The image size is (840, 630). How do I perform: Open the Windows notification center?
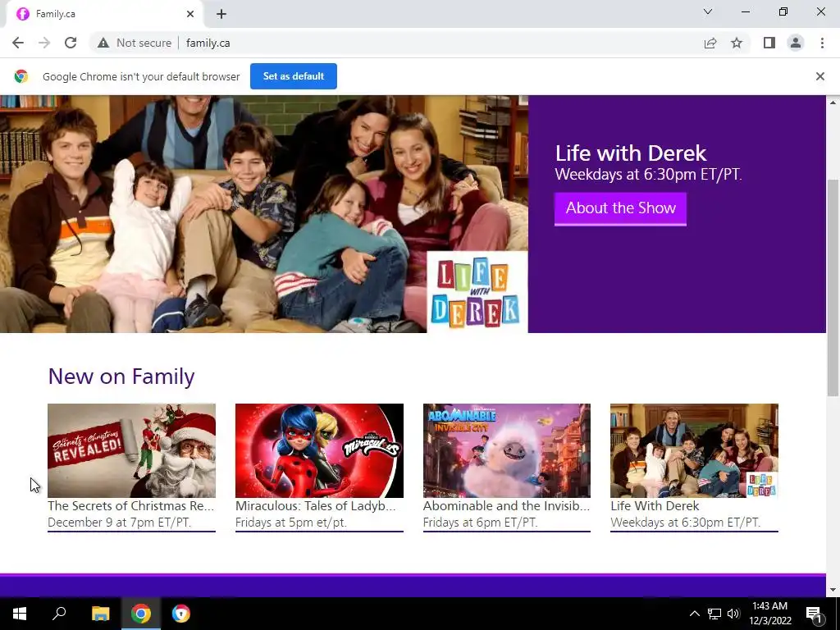[814, 614]
